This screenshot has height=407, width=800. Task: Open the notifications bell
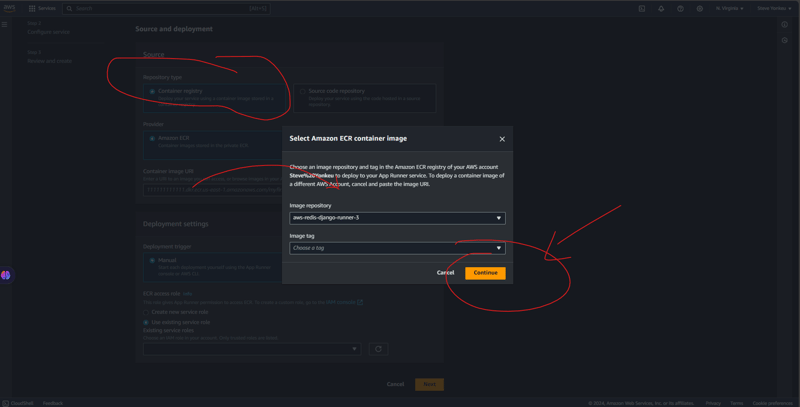tap(661, 9)
